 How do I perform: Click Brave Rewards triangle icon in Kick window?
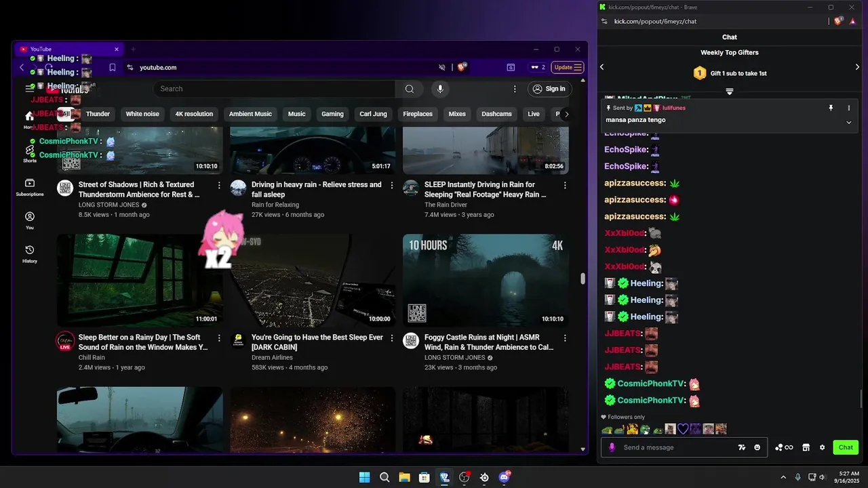pos(852,21)
